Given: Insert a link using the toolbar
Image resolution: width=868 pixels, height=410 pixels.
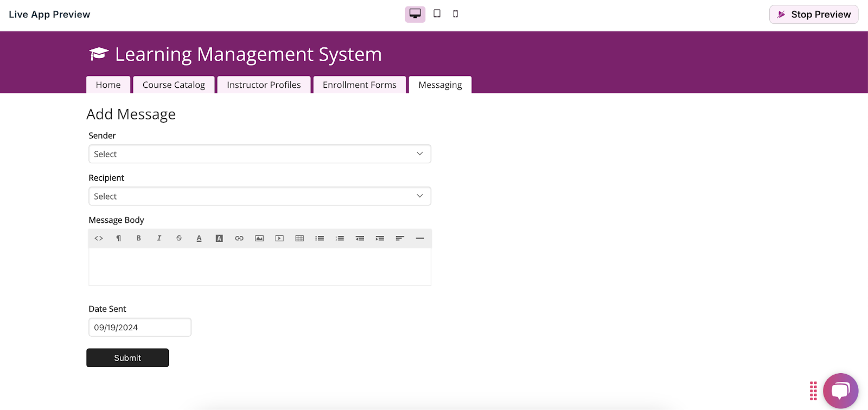Looking at the screenshot, I should (239, 239).
